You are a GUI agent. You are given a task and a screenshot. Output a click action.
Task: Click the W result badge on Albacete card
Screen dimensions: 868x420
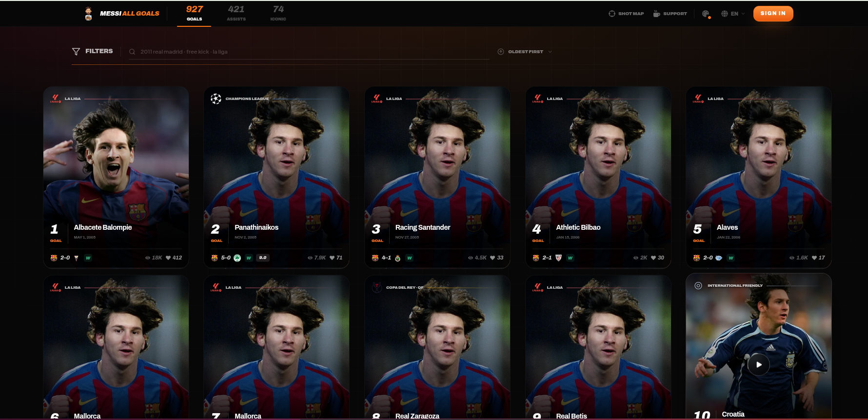(x=88, y=258)
